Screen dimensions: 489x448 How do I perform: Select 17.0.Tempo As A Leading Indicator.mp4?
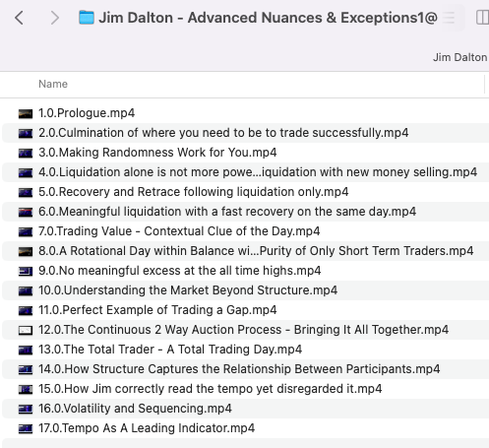pyautogui.click(x=245, y=428)
